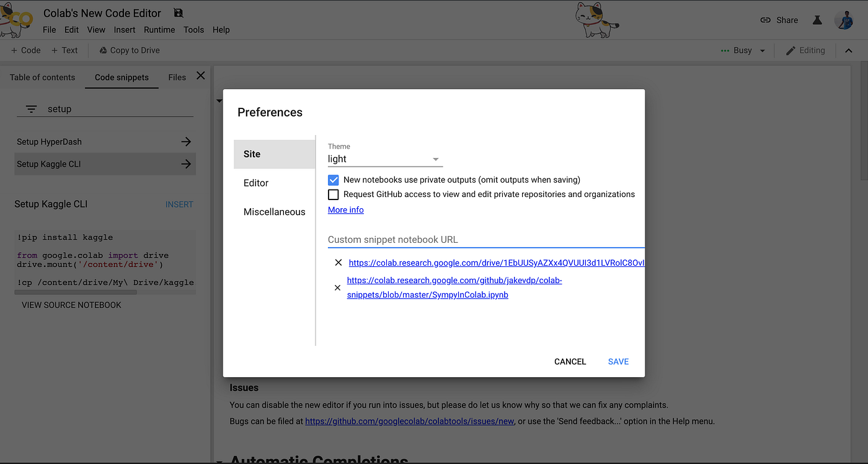Screen dimensions: 868x464
Task: Expand the Busy status dropdown arrow
Action: pyautogui.click(x=763, y=50)
